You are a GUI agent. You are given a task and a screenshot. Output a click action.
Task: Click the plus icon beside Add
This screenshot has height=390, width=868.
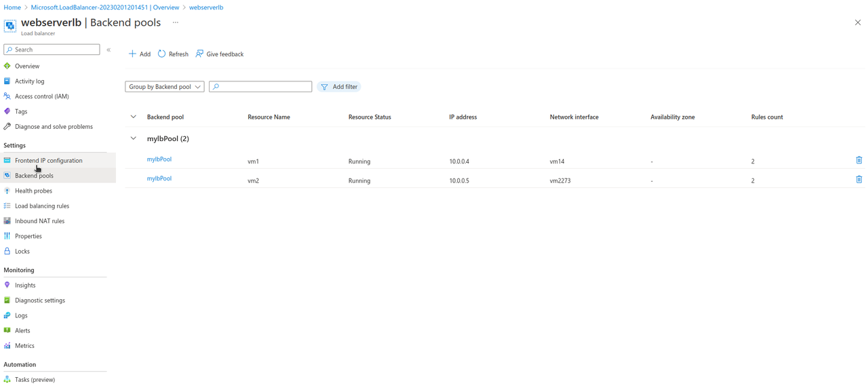[132, 54]
